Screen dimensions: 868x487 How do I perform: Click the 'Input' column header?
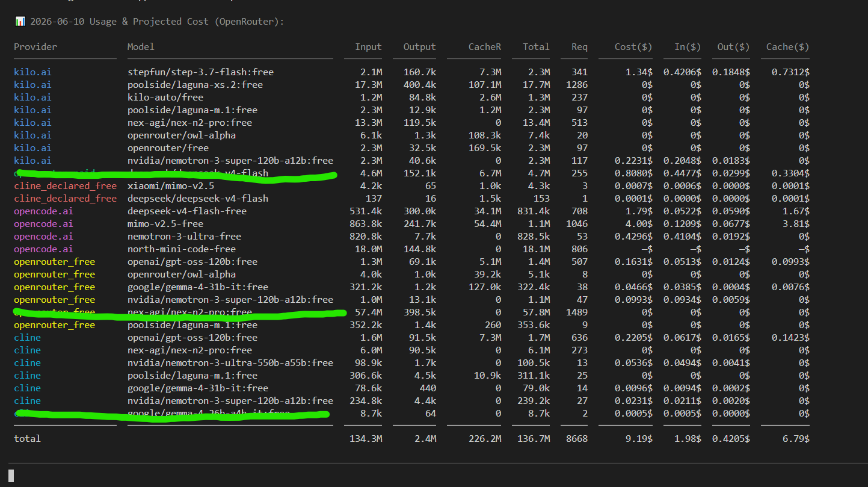tap(368, 47)
